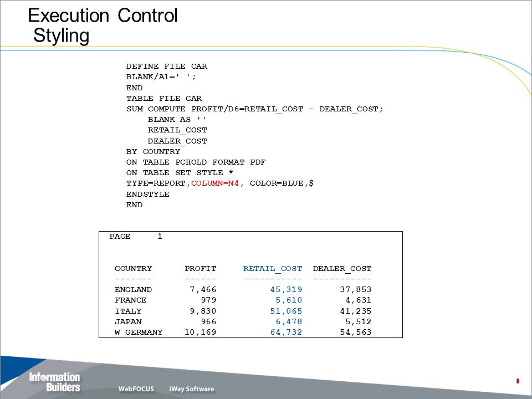Click blue retail cost value 6,478
Viewport: 532px width, 399px height.
click(289, 321)
